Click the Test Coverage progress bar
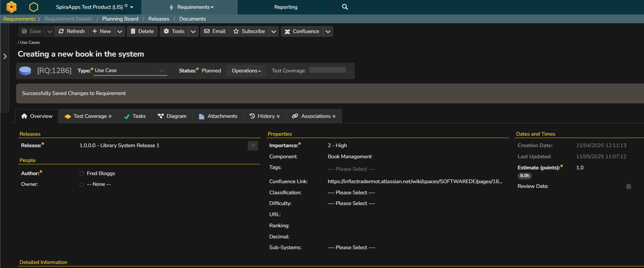This screenshot has height=268, width=644. coord(327,70)
